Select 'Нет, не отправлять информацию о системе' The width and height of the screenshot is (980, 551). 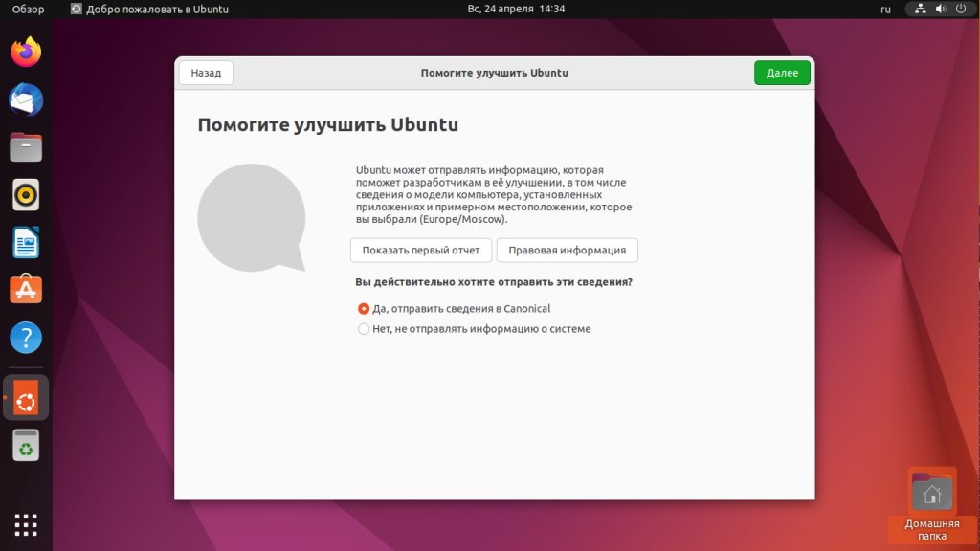[x=364, y=329]
